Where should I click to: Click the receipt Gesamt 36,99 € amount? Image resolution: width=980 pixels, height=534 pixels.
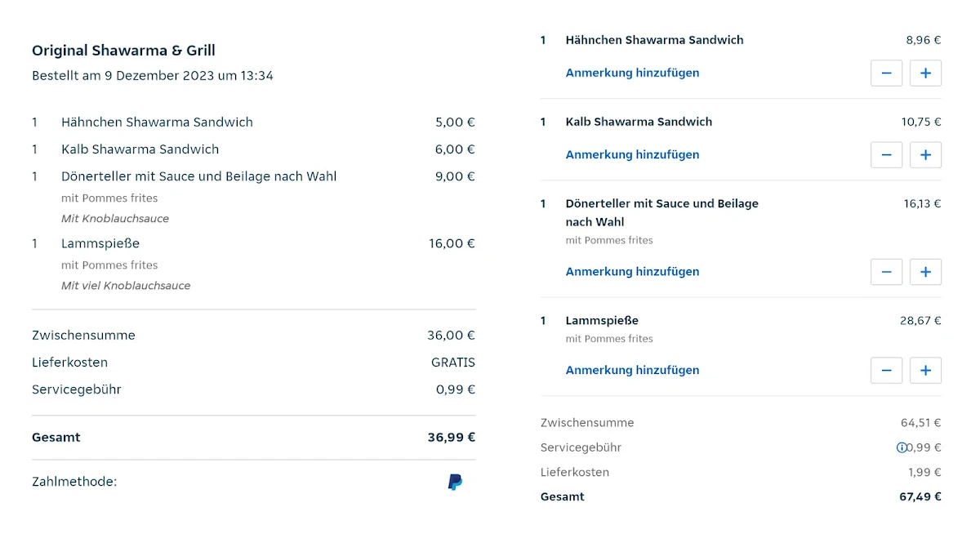pyautogui.click(x=452, y=438)
